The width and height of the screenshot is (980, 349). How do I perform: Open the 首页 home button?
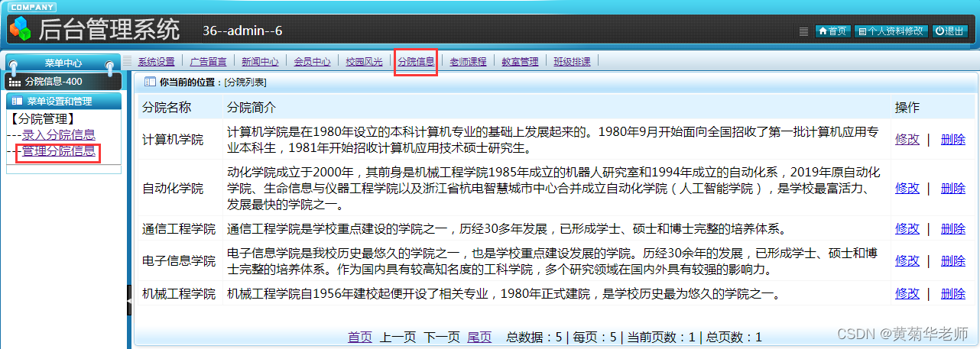pos(832,31)
